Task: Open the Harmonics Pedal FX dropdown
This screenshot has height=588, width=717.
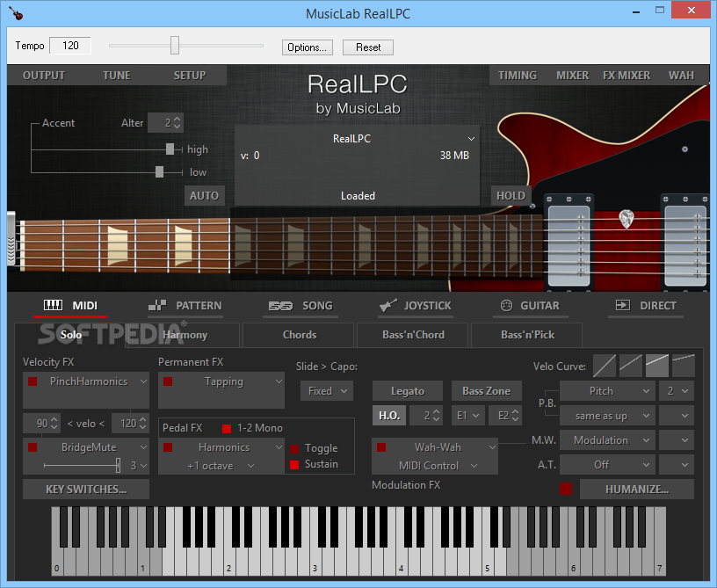Action: coord(279,447)
